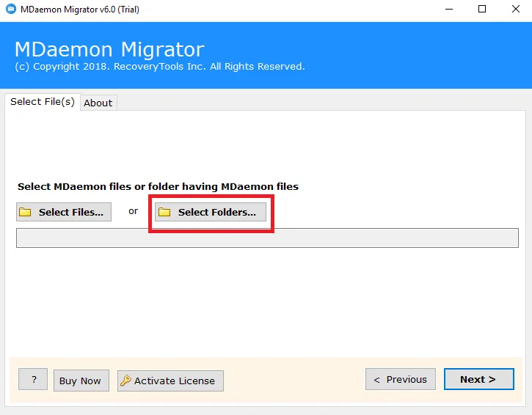Click the empty file path field

[267, 238]
